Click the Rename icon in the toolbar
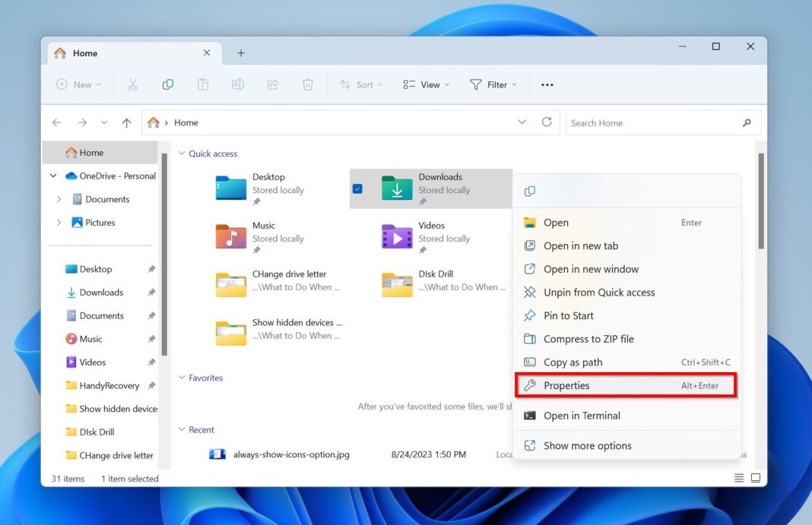The width and height of the screenshot is (812, 525). tap(238, 84)
